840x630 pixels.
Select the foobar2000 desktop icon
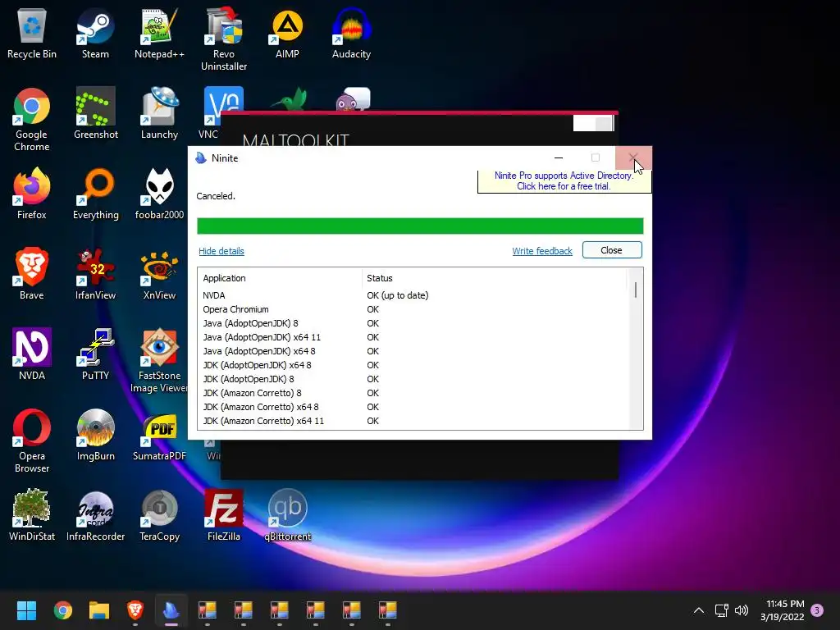point(159,194)
